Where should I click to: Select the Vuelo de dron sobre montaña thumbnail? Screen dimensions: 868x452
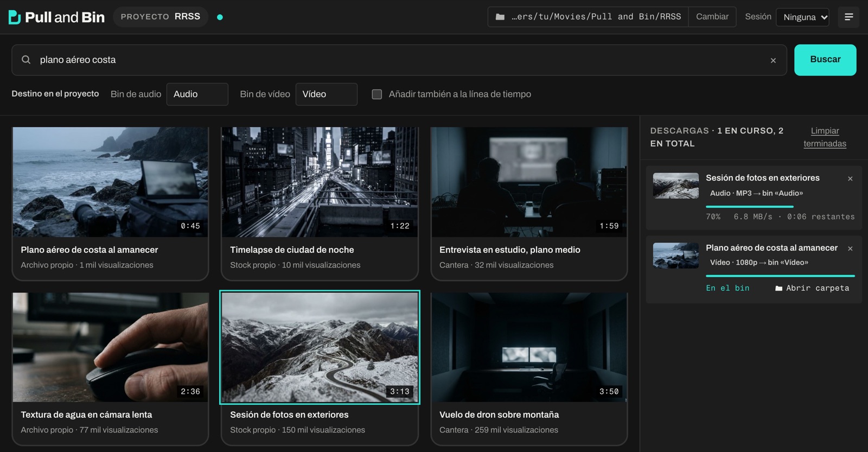point(529,347)
